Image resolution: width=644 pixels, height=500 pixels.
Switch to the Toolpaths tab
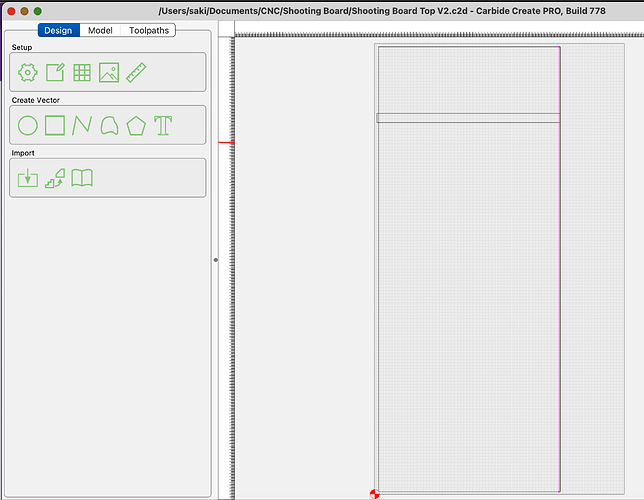point(149,30)
